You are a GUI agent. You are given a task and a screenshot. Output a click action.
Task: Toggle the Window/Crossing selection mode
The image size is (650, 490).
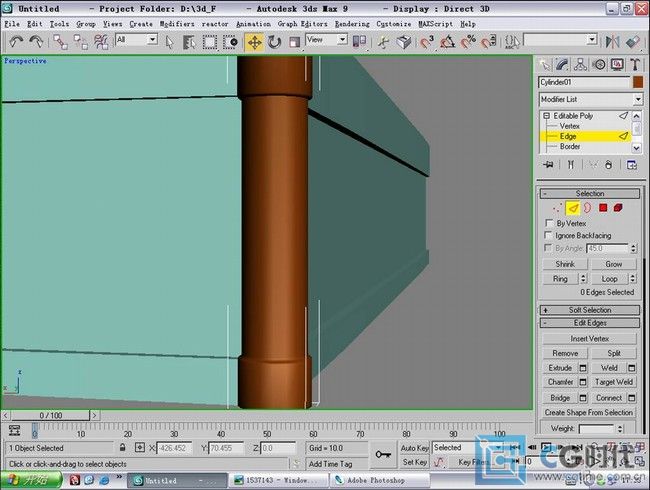[230, 42]
